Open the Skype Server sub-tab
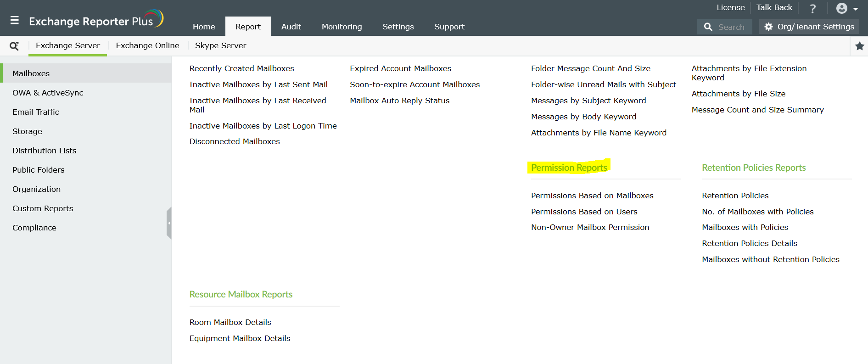Screen dimensions: 868x364 coord(221,45)
